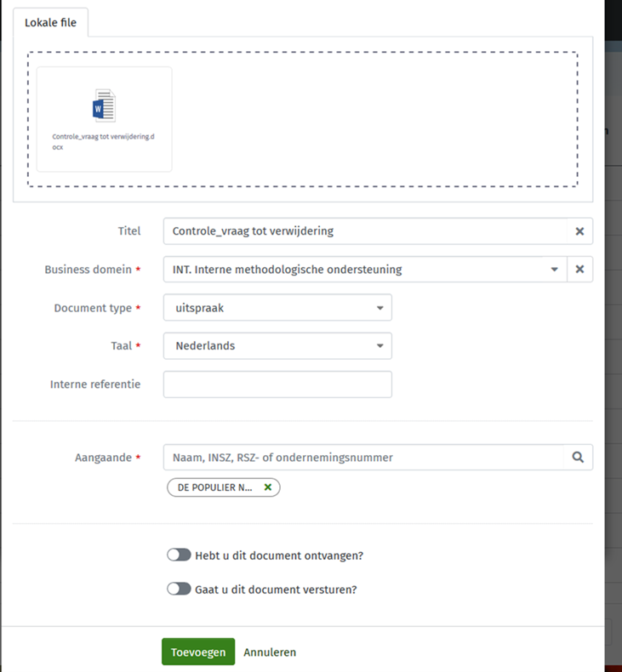
Task: Click the Aangaande search magnifier icon
Action: pyautogui.click(x=578, y=458)
